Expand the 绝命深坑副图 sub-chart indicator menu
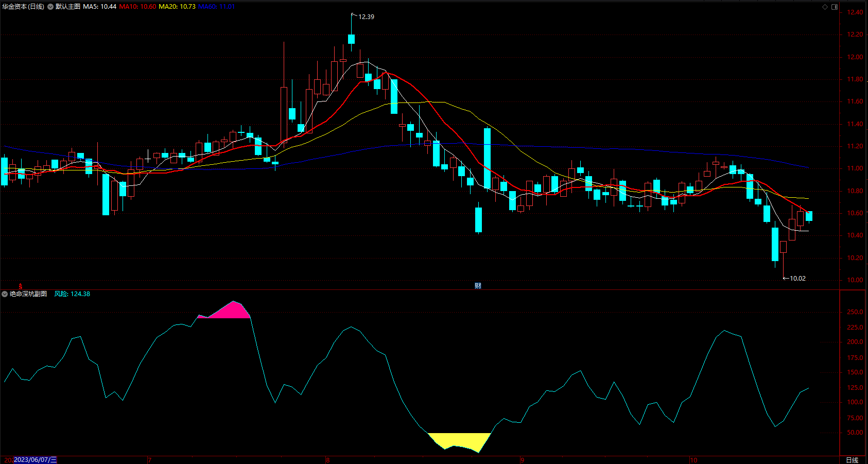Viewport: 868px width, 464px height. click(x=5, y=294)
